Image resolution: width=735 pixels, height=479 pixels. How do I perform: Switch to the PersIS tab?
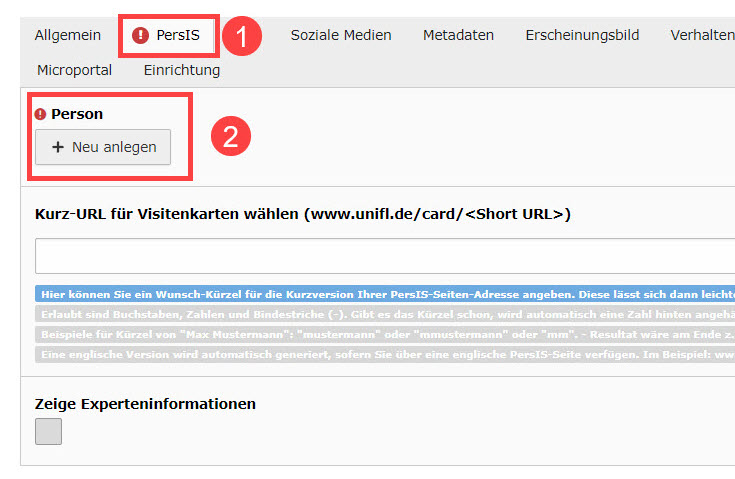[177, 35]
